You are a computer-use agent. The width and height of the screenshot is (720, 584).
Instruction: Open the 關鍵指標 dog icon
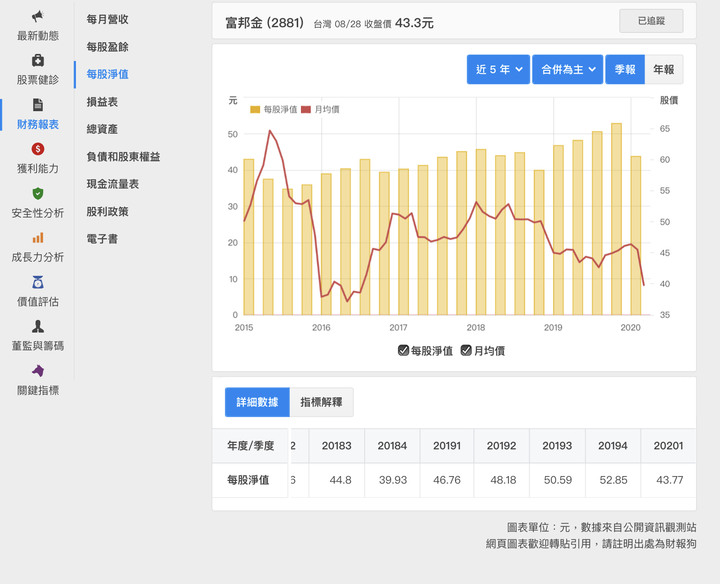(38, 371)
